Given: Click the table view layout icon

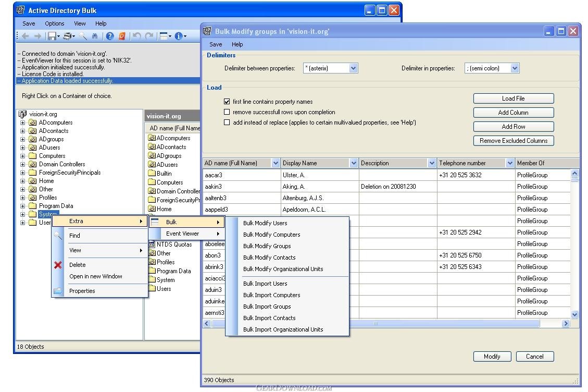Looking at the screenshot, I should tap(164, 36).
